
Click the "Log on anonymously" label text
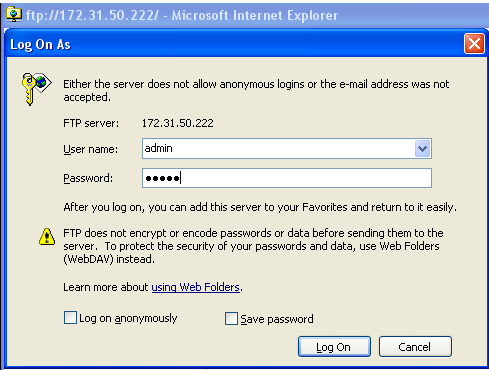tap(128, 319)
